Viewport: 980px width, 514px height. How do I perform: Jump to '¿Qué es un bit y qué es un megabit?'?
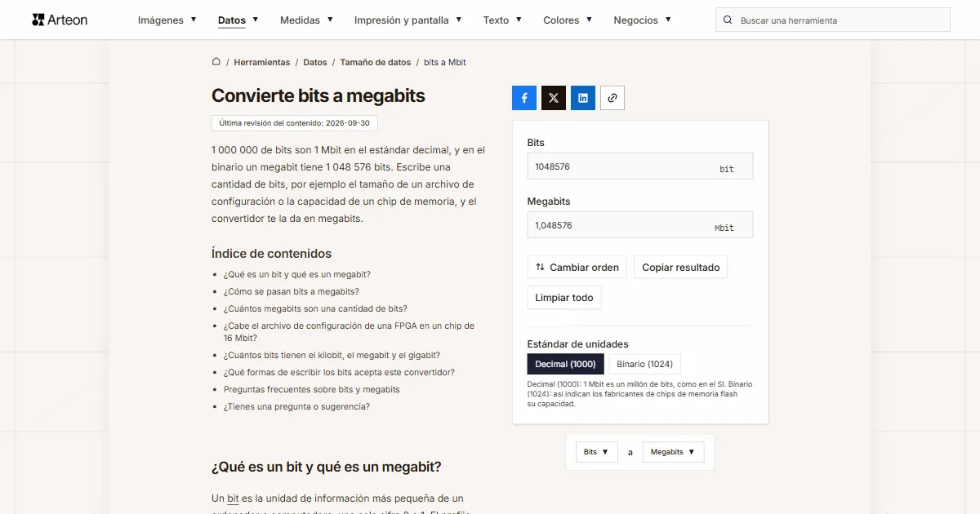pos(297,274)
